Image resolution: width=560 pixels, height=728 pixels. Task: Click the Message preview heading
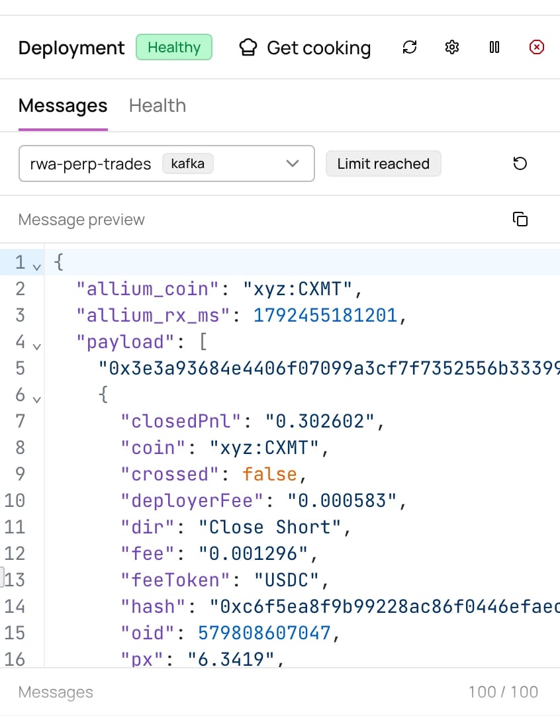(x=81, y=220)
